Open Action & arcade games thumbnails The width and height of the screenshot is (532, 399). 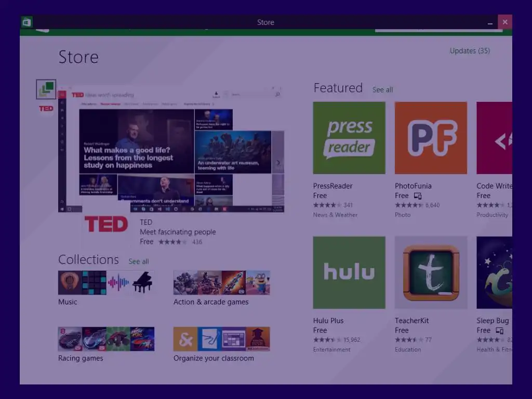221,283
